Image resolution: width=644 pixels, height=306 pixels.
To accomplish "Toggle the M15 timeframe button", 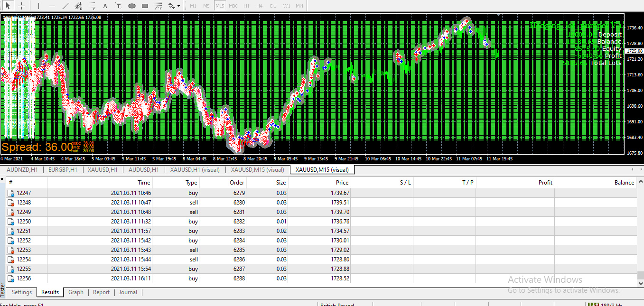I will point(220,6).
